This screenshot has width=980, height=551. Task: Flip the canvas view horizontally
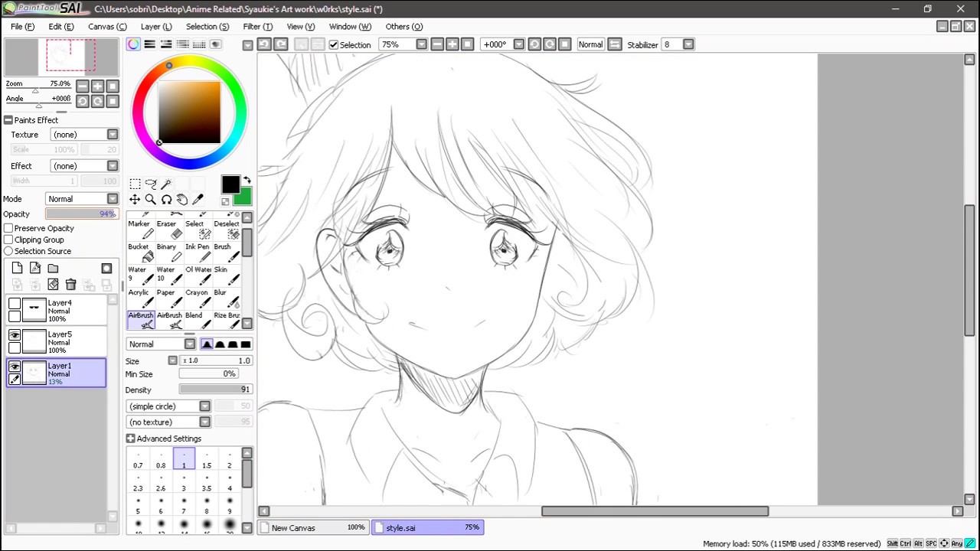point(614,44)
